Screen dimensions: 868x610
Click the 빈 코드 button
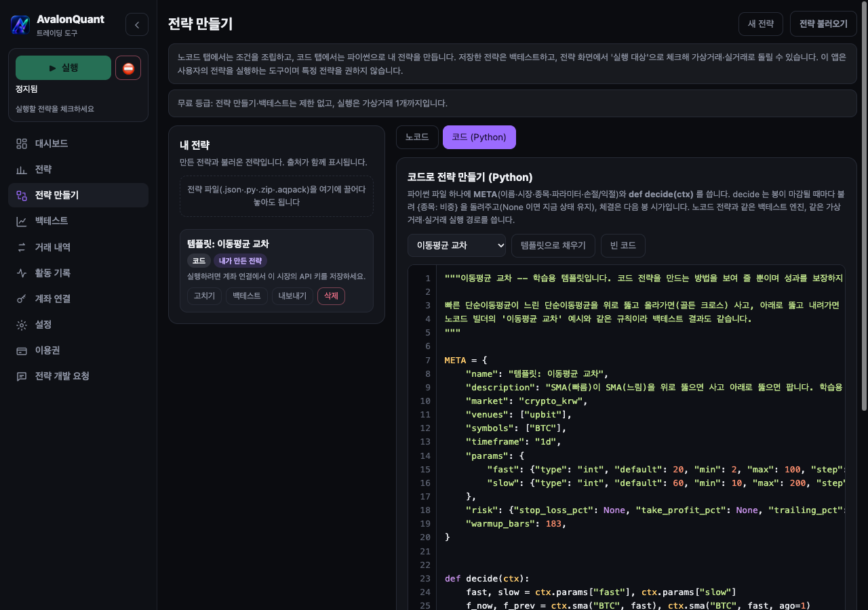pyautogui.click(x=623, y=245)
